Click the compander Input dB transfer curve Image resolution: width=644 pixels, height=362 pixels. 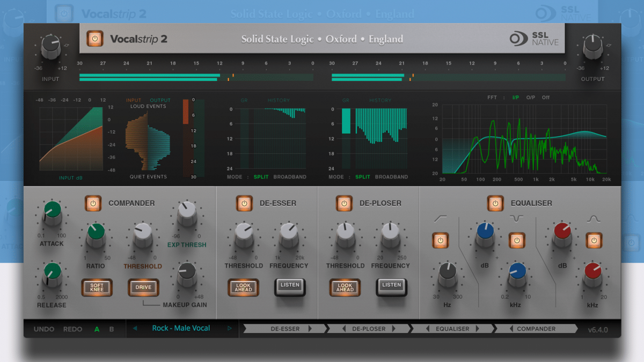(70, 140)
